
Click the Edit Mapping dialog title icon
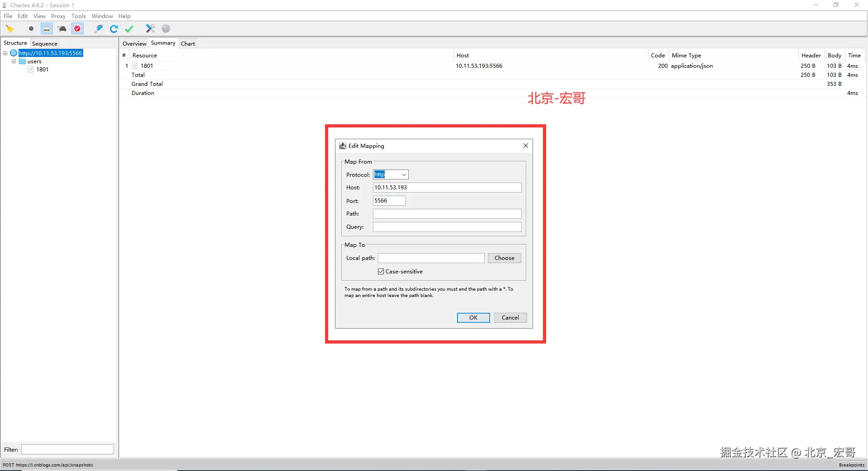[343, 146]
